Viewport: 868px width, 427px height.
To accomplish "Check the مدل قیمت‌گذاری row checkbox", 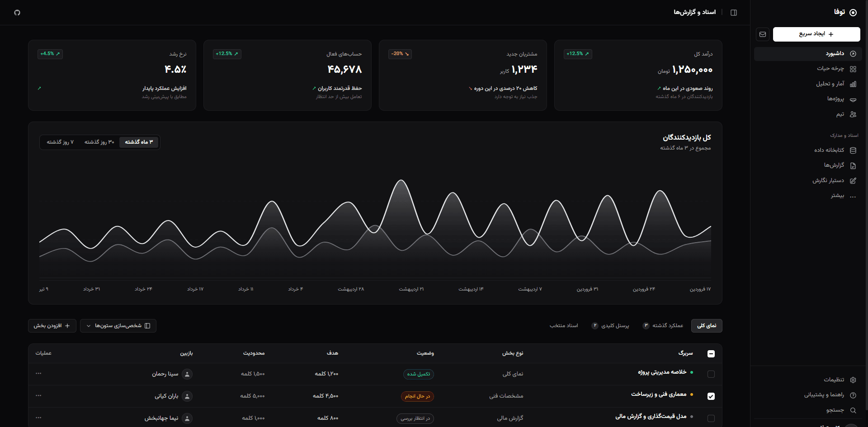I will [711, 418].
